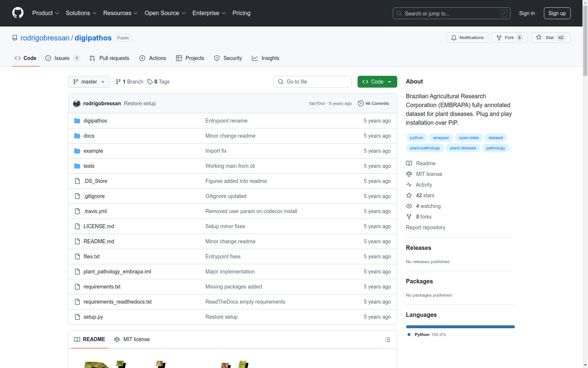The image size is (588, 368).
Task: Open the 46 Commits link
Action: 373,103
